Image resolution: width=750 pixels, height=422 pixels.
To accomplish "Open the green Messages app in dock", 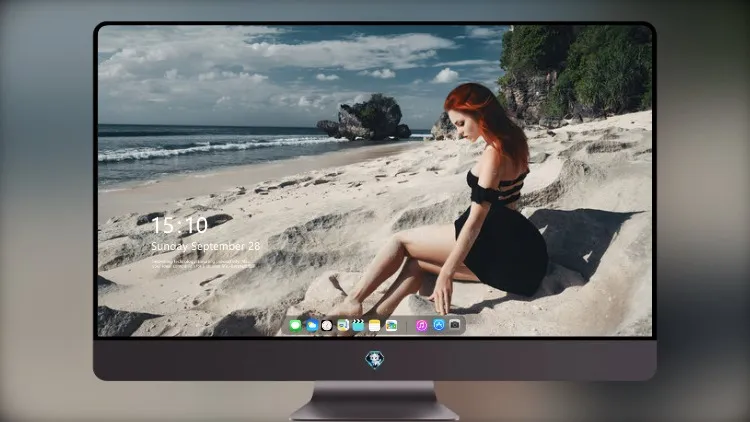I will point(295,326).
